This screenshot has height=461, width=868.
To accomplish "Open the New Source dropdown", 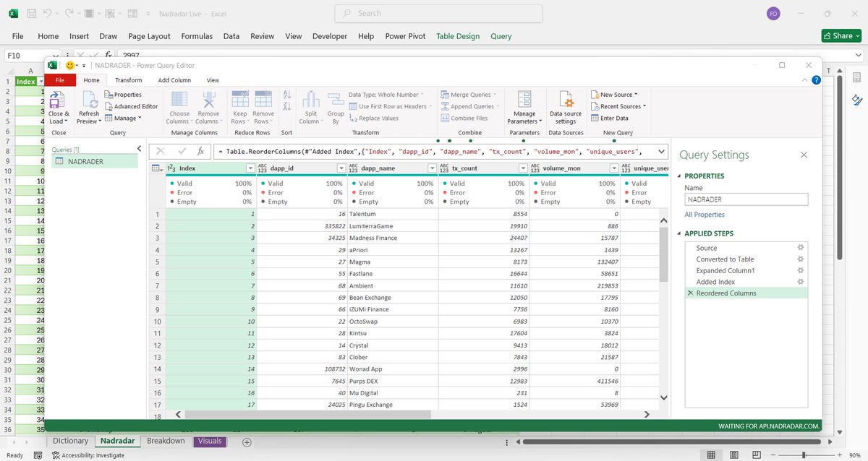I will coord(614,95).
